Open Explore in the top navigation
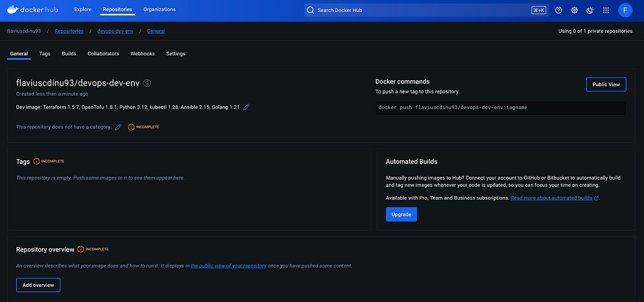This screenshot has width=644, height=302. 83,9
